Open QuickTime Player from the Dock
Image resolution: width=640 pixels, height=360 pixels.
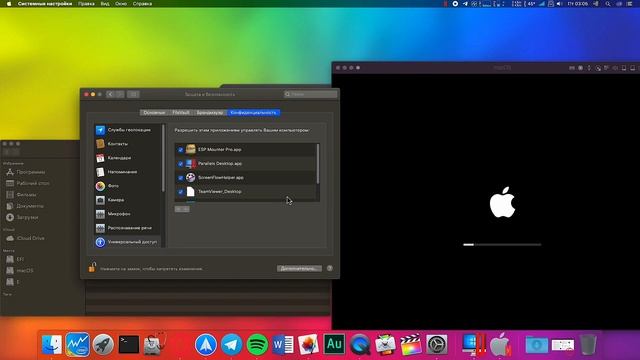coord(360,344)
